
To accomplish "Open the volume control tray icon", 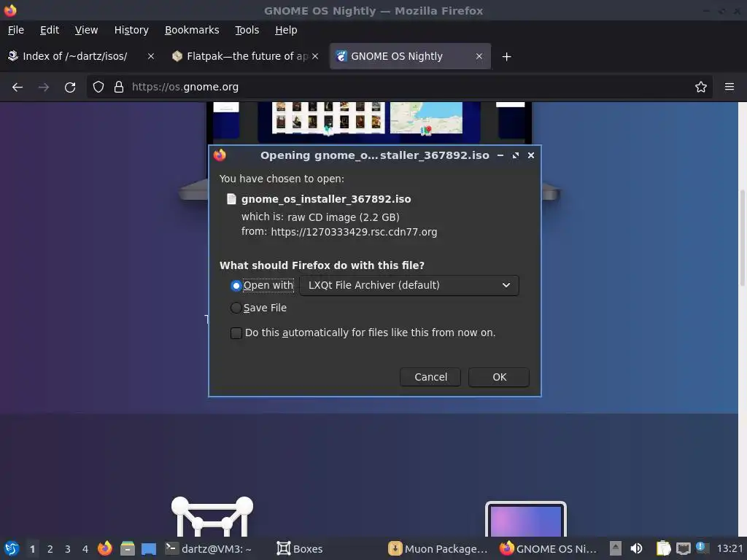I will [636, 549].
